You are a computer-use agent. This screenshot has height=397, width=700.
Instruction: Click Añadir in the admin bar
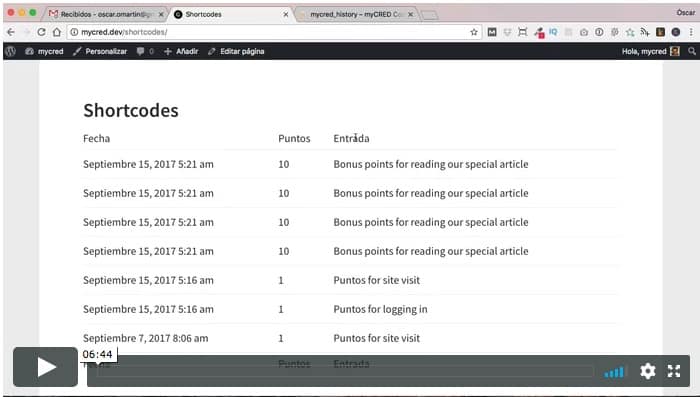point(181,51)
